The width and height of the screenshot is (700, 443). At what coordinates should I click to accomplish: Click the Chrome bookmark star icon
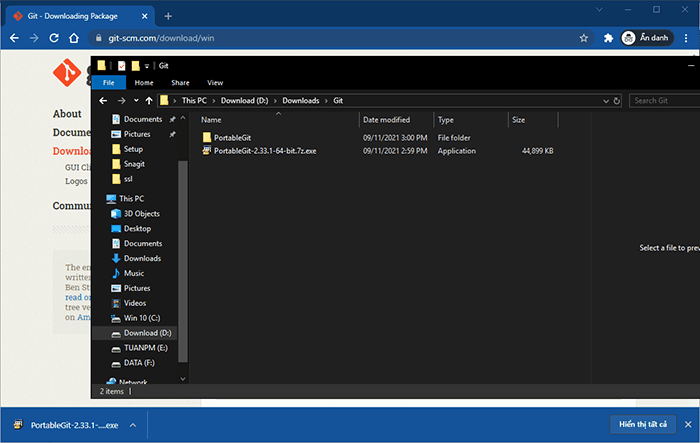pos(584,38)
